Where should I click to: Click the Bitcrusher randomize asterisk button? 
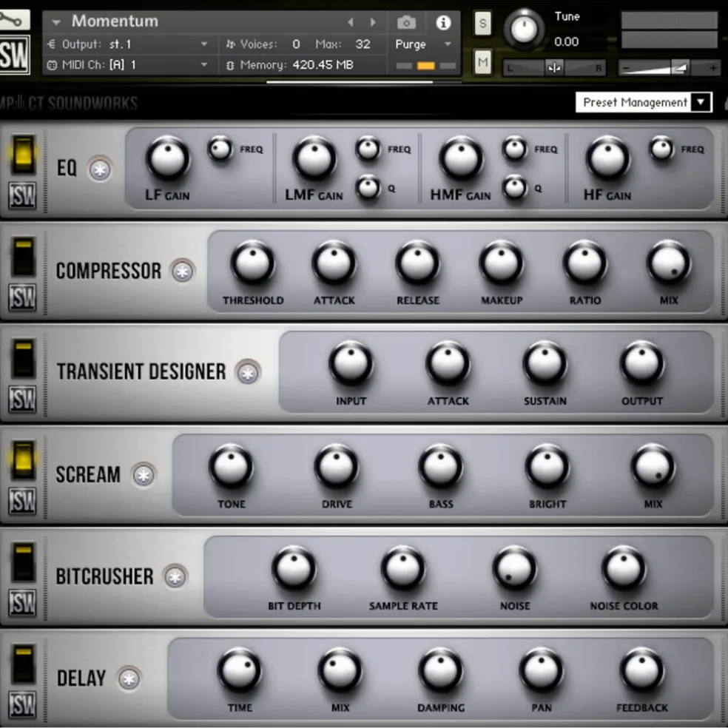coord(175,576)
